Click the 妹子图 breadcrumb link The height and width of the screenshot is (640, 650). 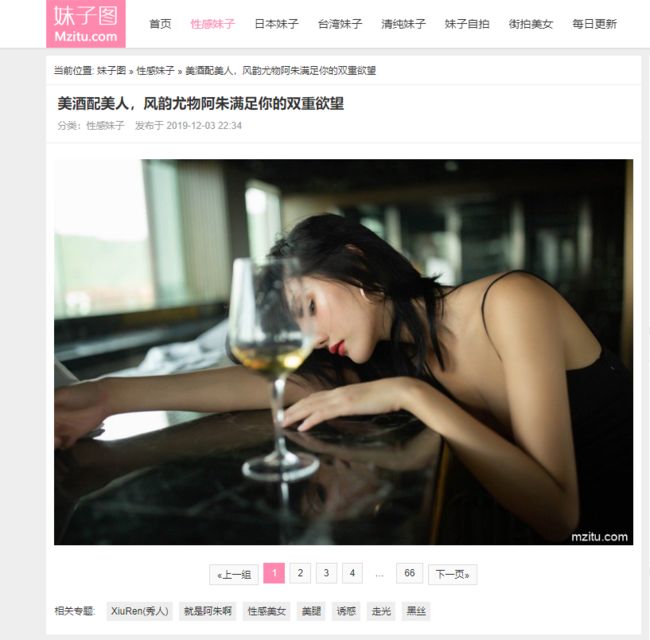click(x=112, y=70)
